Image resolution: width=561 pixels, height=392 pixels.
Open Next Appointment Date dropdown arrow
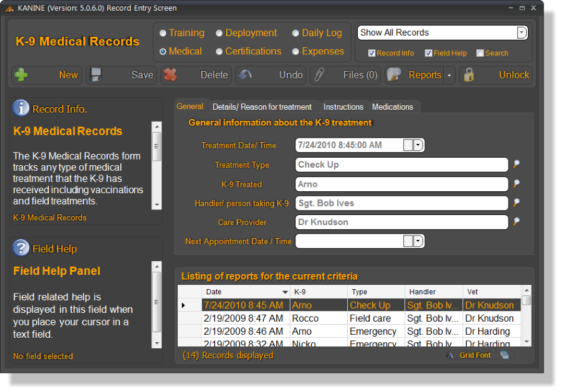click(418, 241)
